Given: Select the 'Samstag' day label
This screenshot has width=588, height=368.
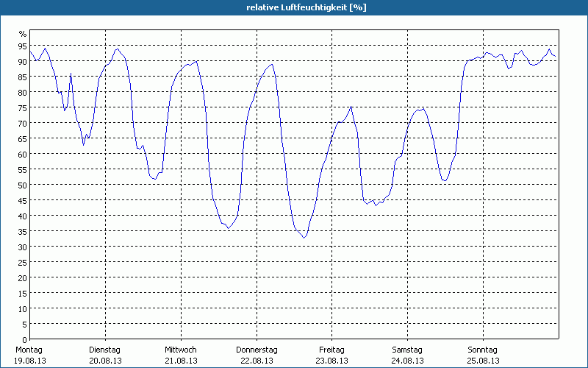Looking at the screenshot, I should 407,350.
